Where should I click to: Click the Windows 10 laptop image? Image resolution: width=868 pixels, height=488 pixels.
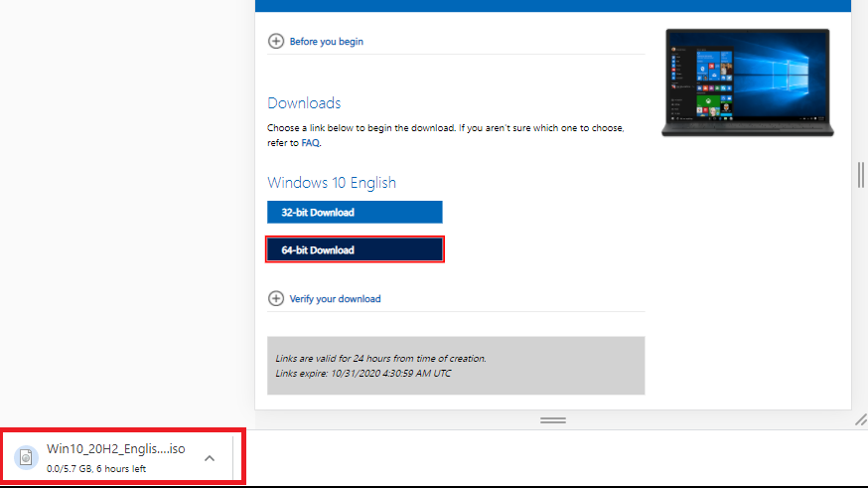(x=748, y=82)
